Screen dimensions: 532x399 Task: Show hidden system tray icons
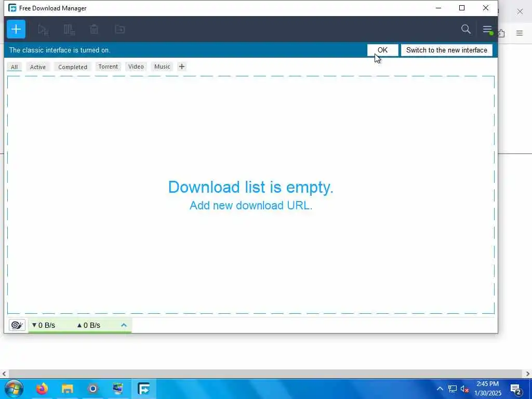[440, 389]
